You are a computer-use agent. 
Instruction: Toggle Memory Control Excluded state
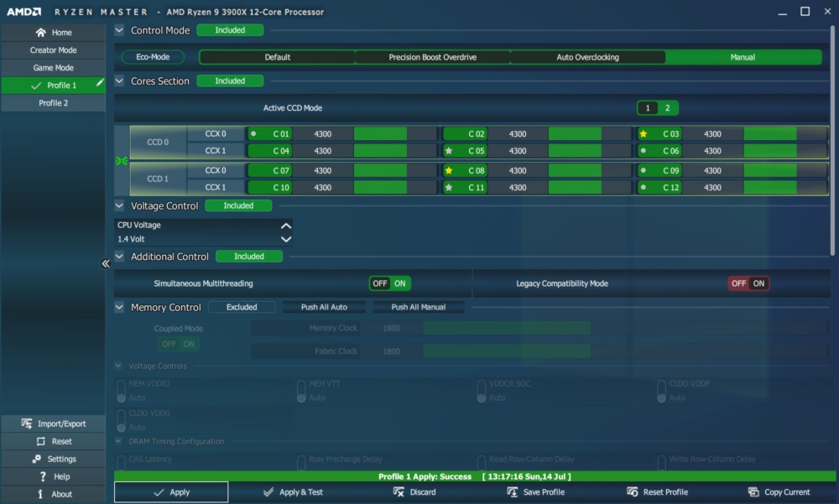pos(242,307)
